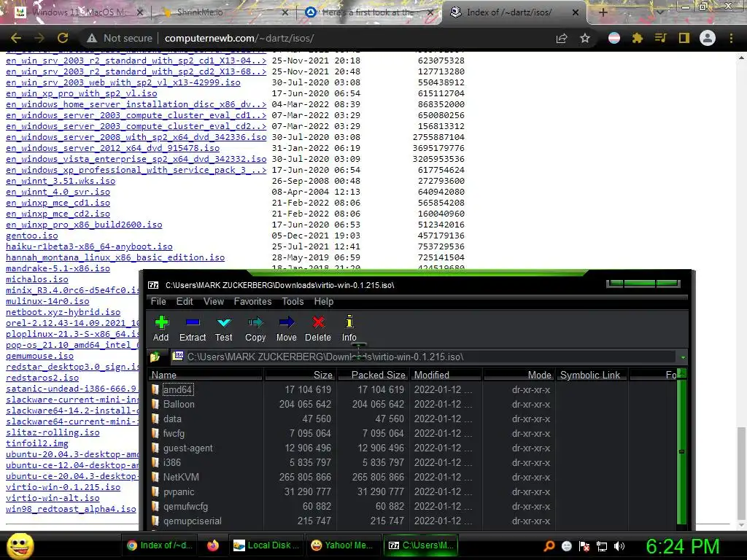This screenshot has height=560, width=747.
Task: Open Local Disk taskbar button
Action: [x=266, y=545]
